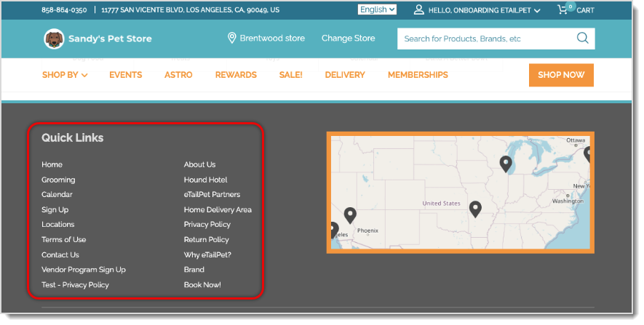
Task: Click the Brentwood store label
Action: (272, 38)
